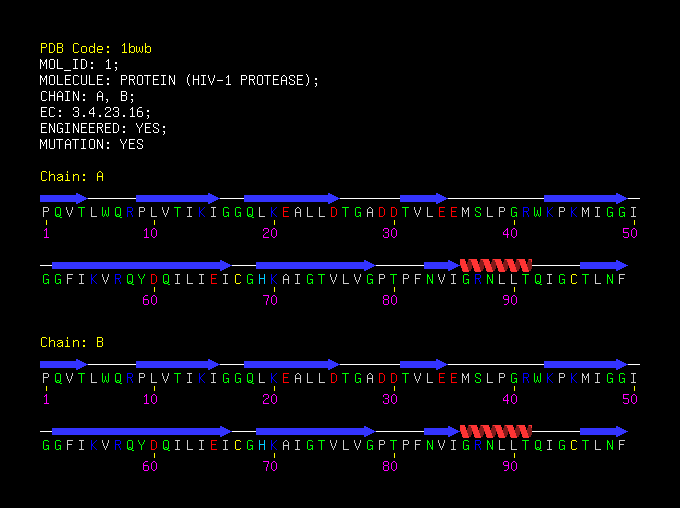
Task: Select the red helix symbol in Chain B
Action: pos(496,431)
